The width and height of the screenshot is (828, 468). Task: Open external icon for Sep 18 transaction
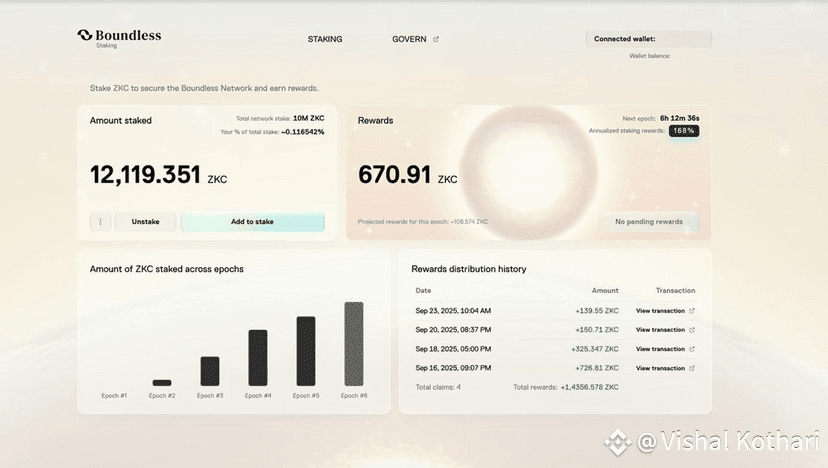point(692,349)
